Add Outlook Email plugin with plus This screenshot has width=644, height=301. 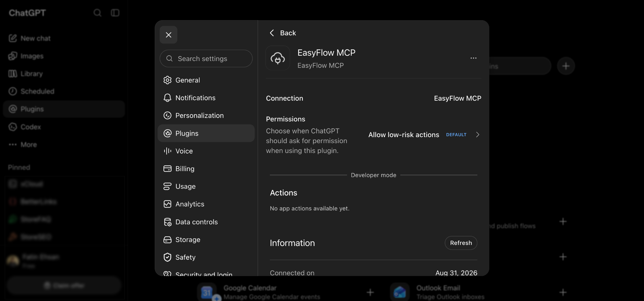pos(563,293)
